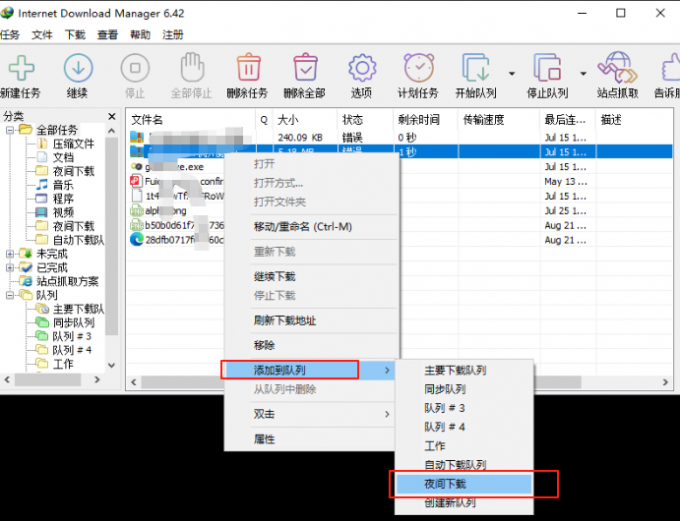Image resolution: width=680 pixels, height=521 pixels.
Task: Choose 刷新下载地址 from the context menu
Action: [x=285, y=321]
